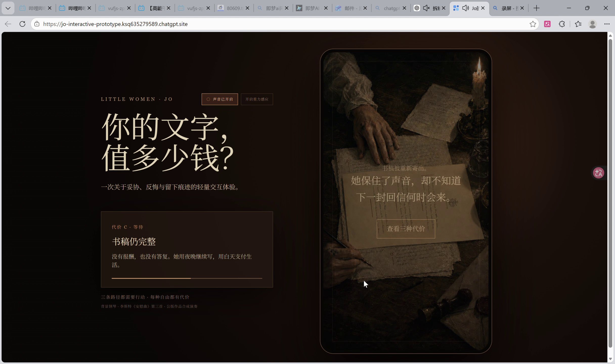Image resolution: width=615 pixels, height=364 pixels.
Task: Toggle the 声音已开启 sound button
Action: click(219, 99)
